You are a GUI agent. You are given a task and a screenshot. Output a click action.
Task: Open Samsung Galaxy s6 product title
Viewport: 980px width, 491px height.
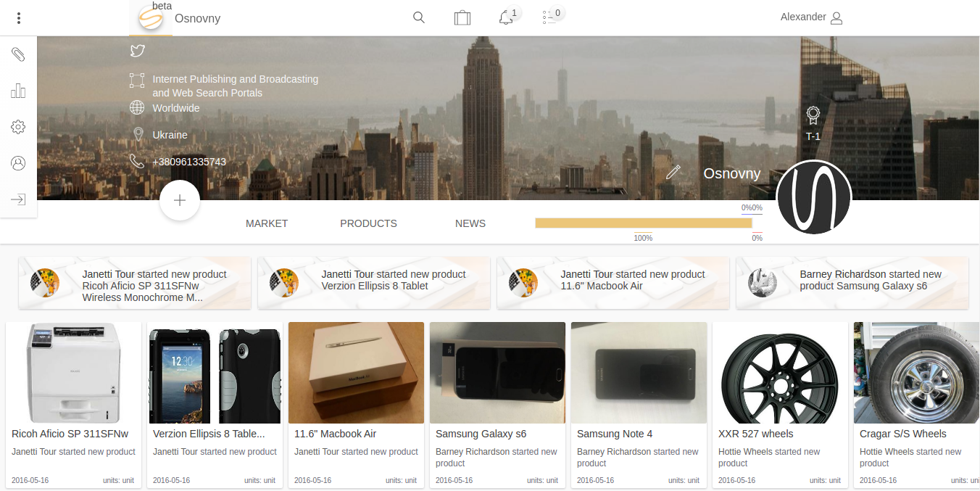tap(481, 434)
